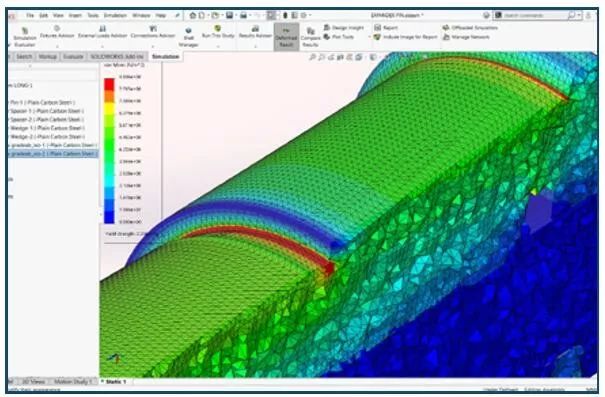
Task: Open the Connections Advisor
Action: pos(153,32)
